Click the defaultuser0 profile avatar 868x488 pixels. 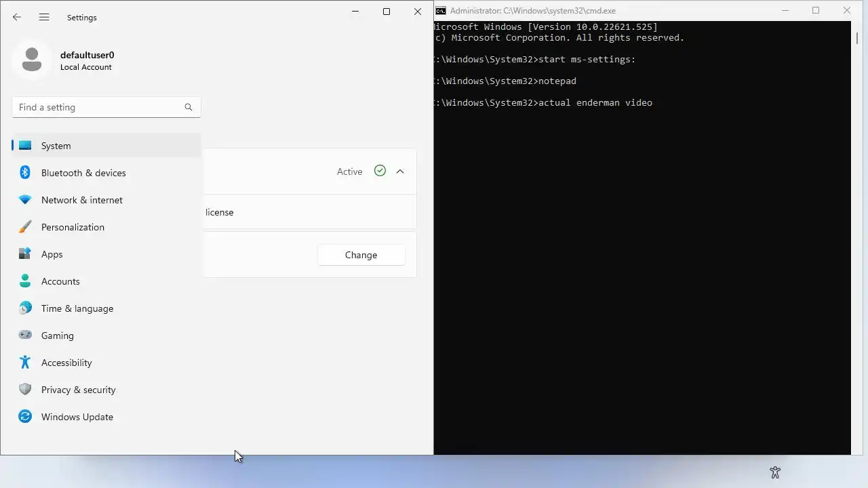tap(32, 60)
